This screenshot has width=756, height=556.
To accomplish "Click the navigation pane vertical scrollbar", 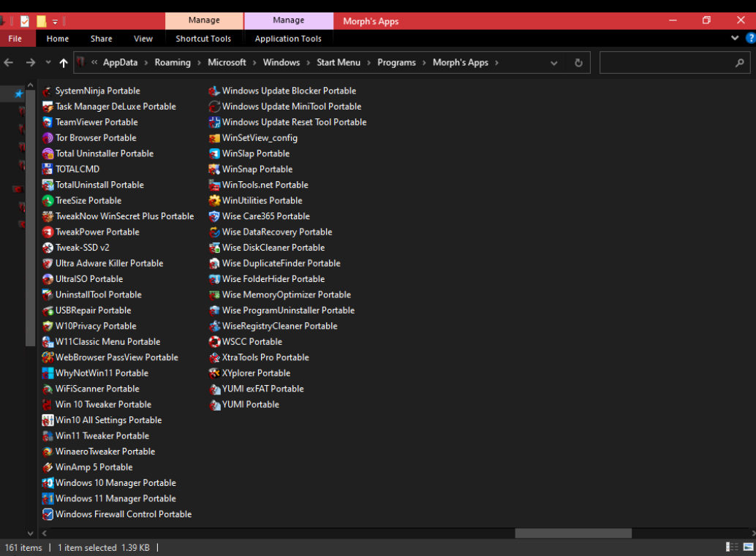I will coord(31,218).
